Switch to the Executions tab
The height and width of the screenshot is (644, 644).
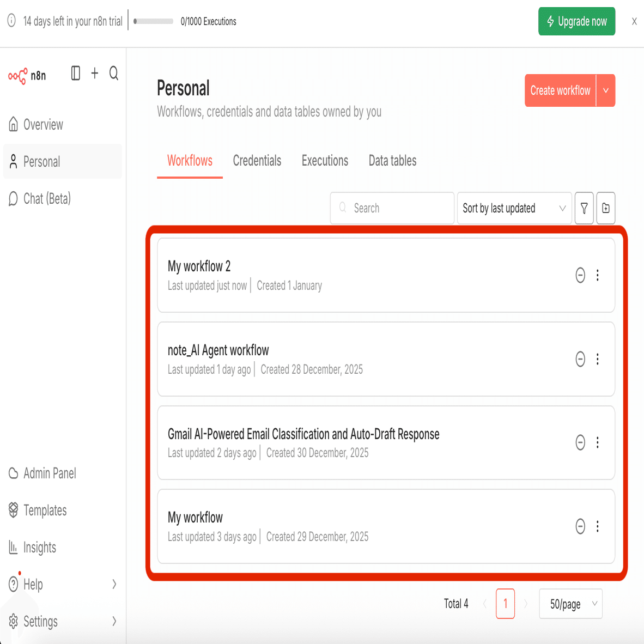(325, 161)
